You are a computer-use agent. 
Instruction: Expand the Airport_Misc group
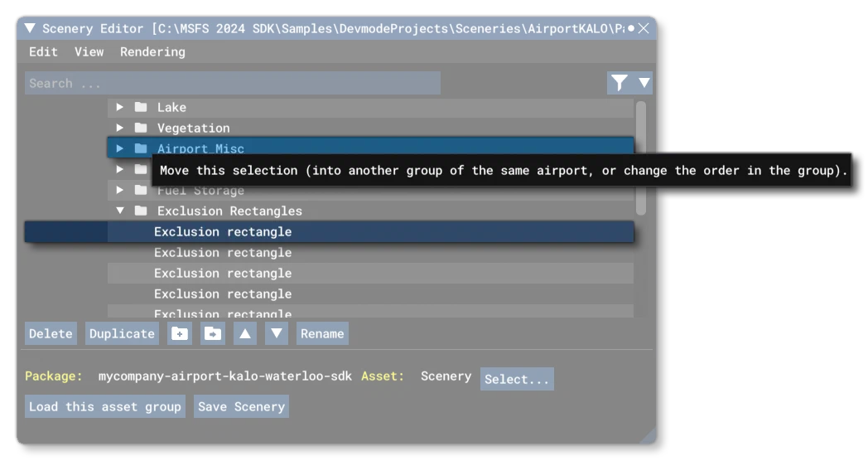pos(119,148)
